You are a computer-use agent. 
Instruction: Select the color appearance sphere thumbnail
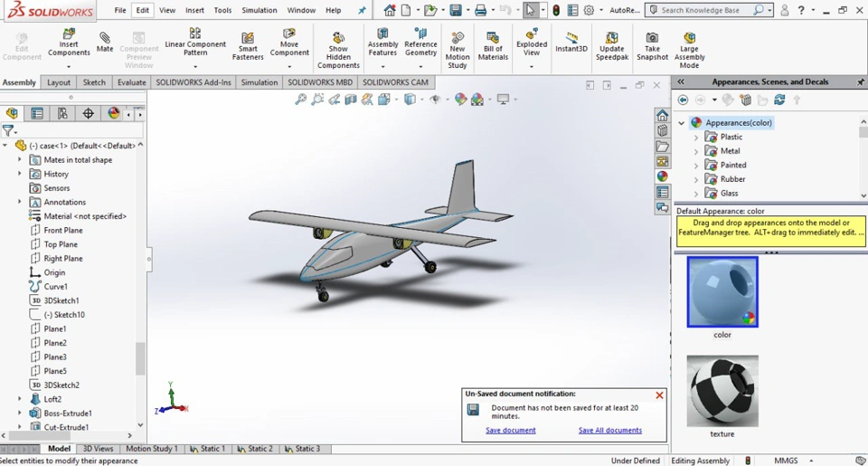tap(722, 292)
